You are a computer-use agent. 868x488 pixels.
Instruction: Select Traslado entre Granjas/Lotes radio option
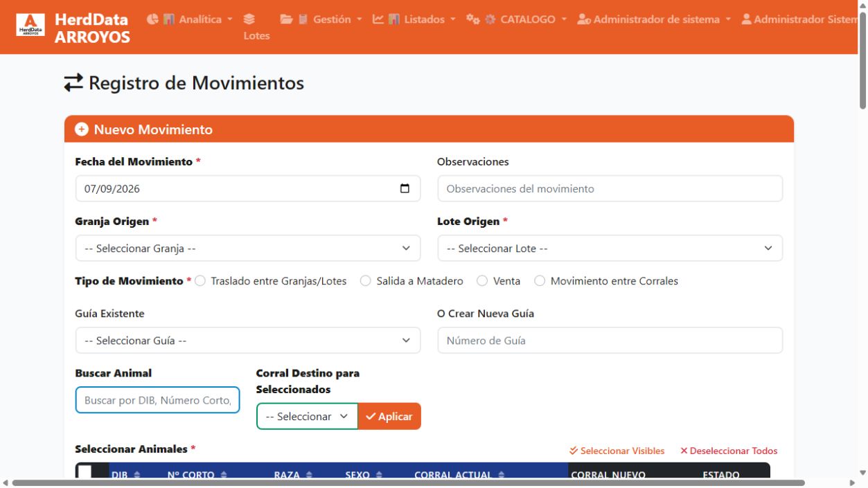200,281
